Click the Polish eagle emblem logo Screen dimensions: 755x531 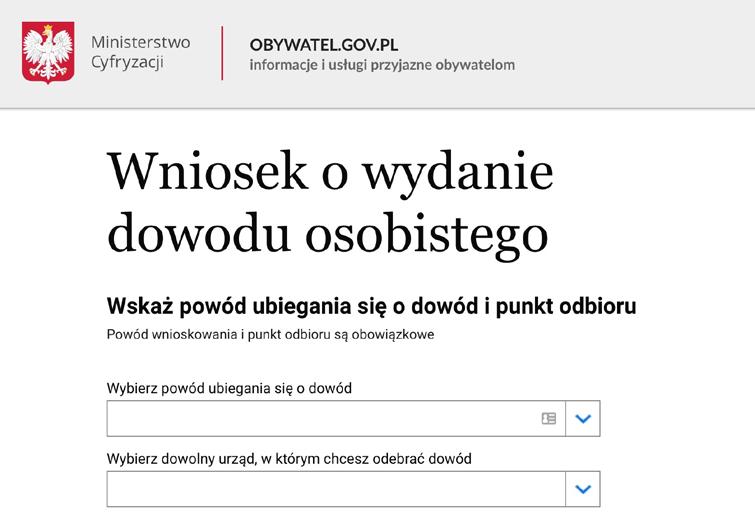click(48, 52)
